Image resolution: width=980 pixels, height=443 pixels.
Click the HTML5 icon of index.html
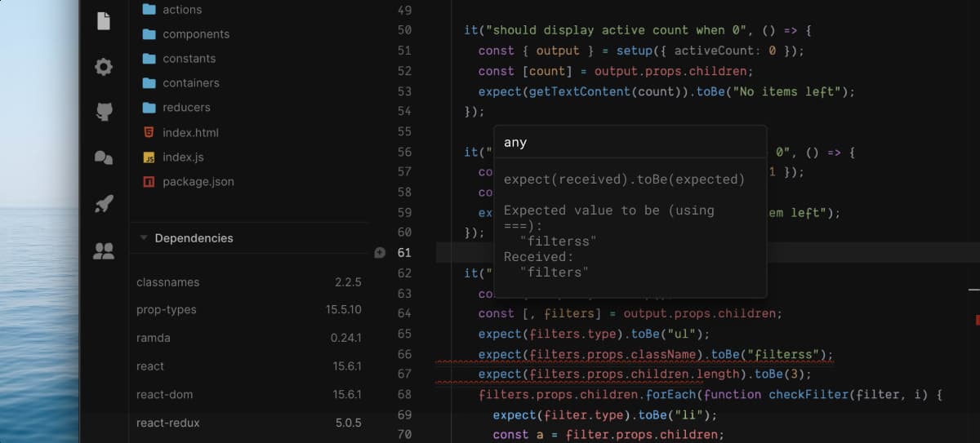coord(149,132)
